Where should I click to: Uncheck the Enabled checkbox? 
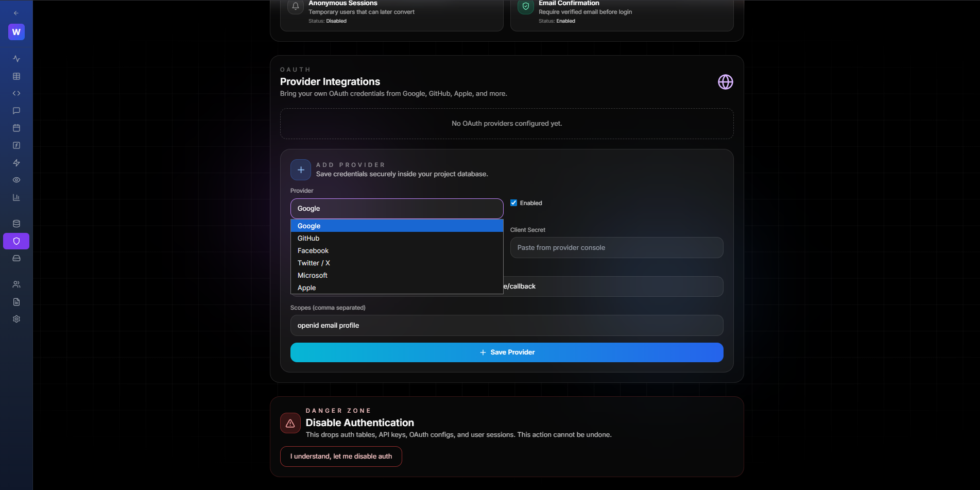click(x=513, y=202)
